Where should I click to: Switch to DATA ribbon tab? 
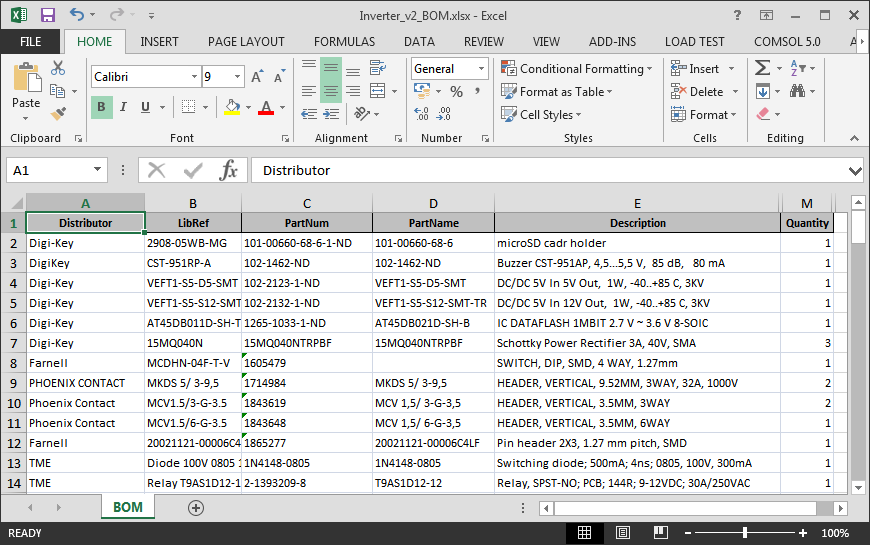[x=419, y=42]
